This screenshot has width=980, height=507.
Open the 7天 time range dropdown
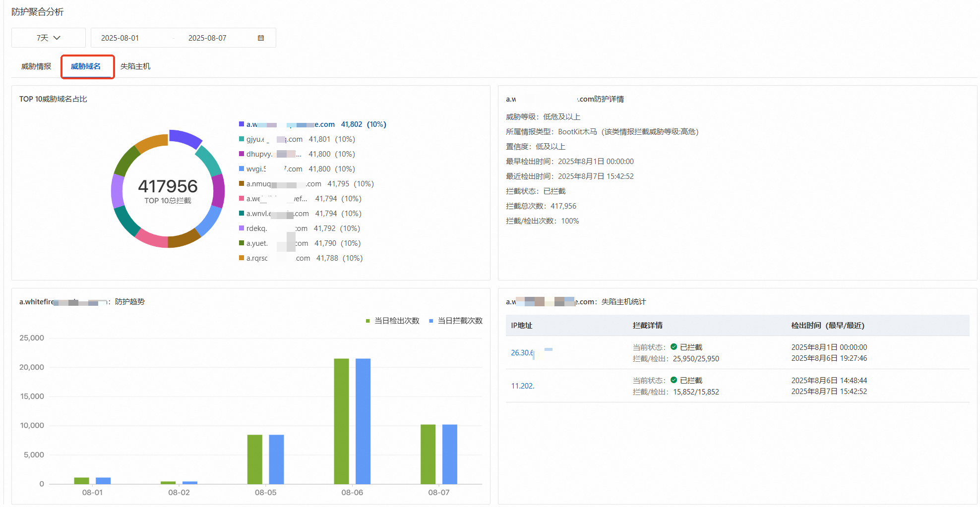(x=49, y=38)
